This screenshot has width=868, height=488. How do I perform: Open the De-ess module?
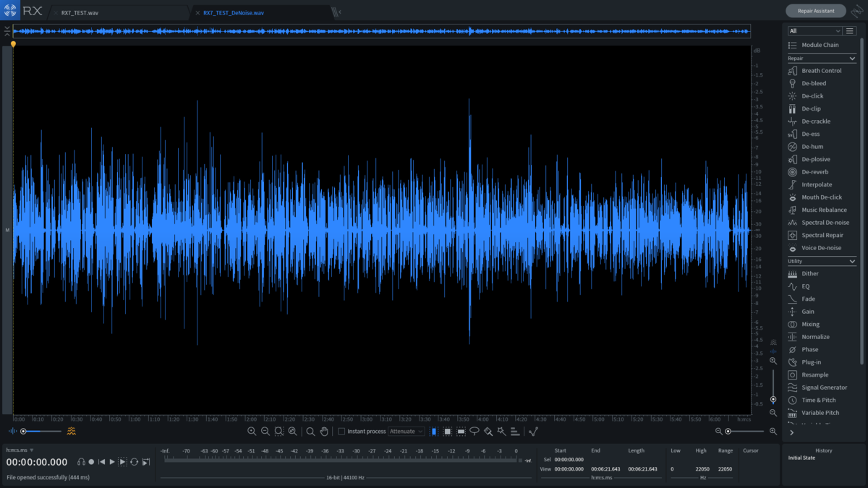click(x=822, y=134)
